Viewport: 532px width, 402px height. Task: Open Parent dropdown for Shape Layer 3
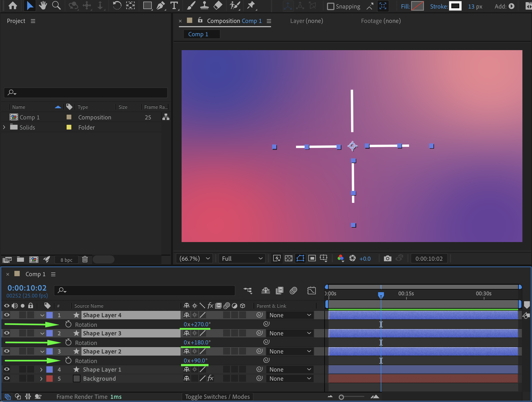[290, 333]
